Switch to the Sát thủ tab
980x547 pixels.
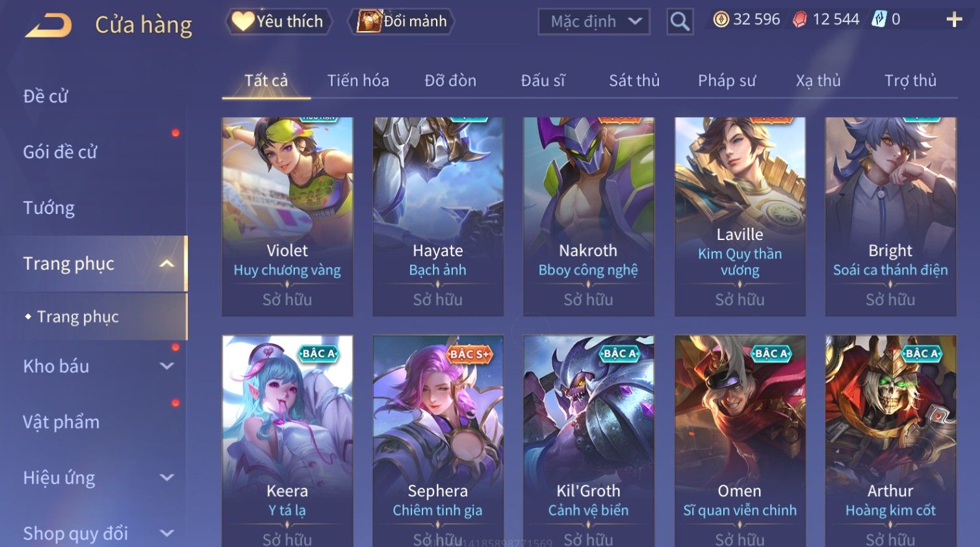634,81
